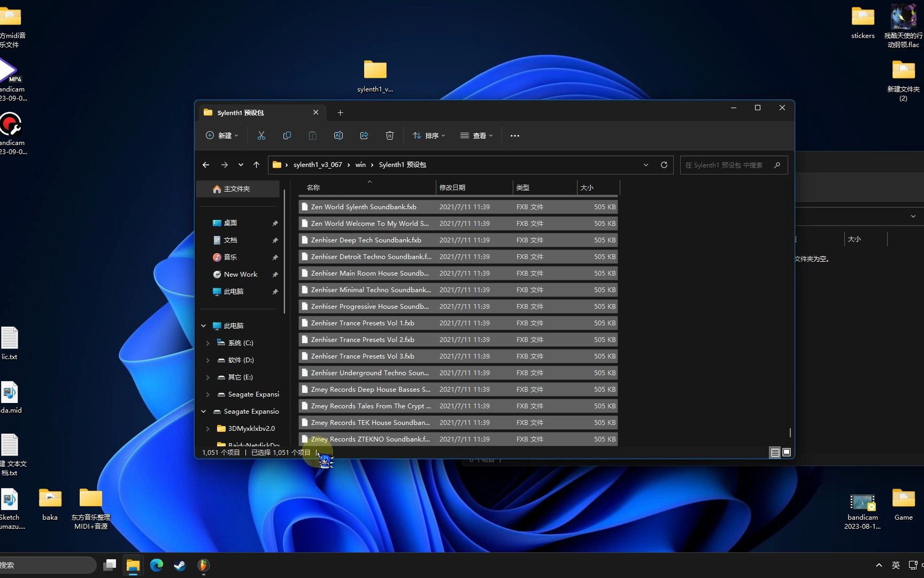The height and width of the screenshot is (578, 924).
Task: Click navigation pane scrollbar
Action: click(284, 252)
